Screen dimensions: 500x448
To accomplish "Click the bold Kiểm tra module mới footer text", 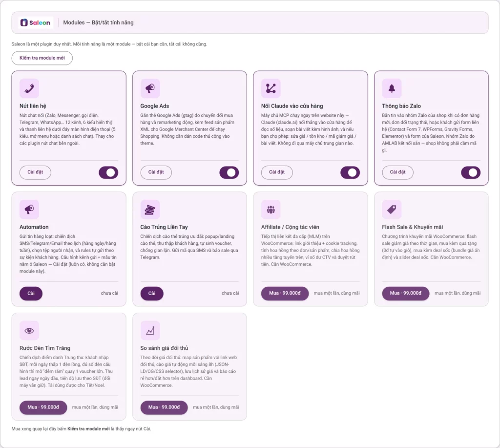I will [x=89, y=429].
